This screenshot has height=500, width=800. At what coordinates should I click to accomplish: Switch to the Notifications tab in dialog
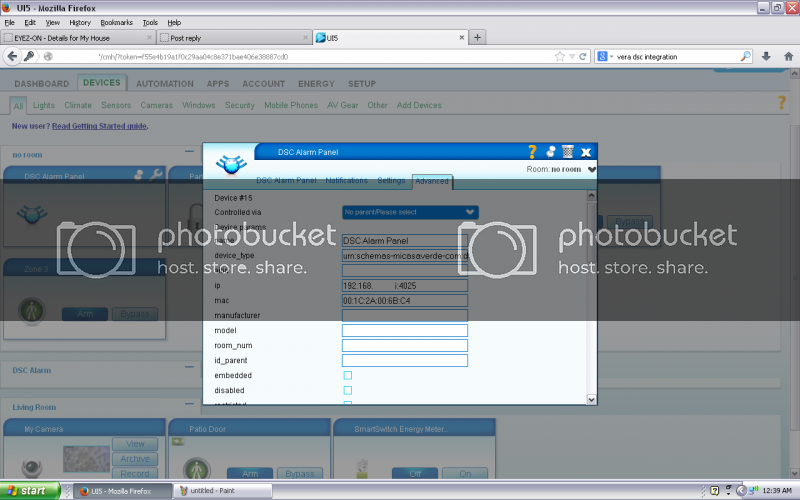coord(346,181)
